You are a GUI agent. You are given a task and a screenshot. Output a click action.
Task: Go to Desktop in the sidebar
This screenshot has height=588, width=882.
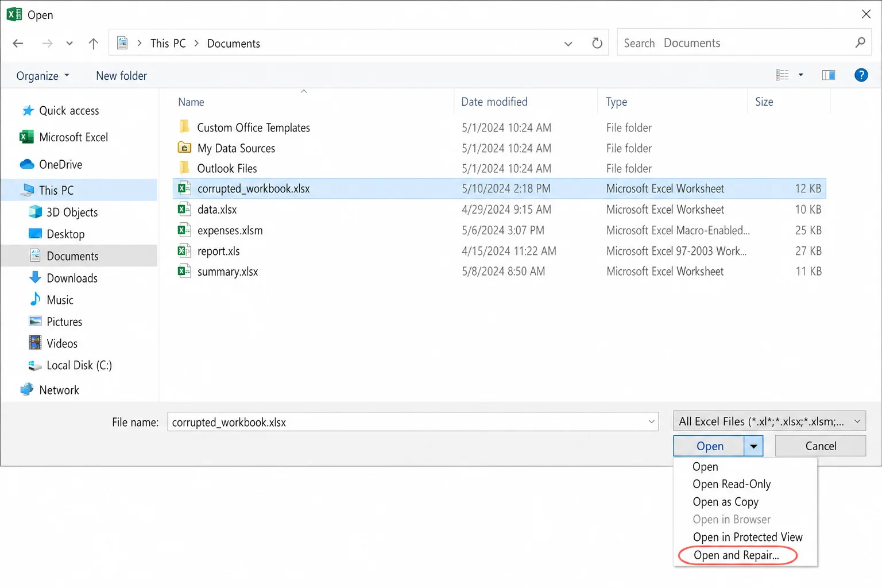tap(65, 234)
